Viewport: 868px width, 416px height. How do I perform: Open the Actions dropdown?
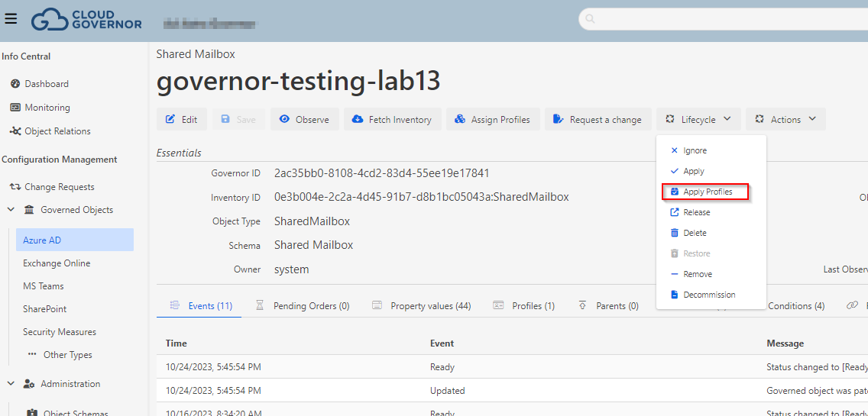point(785,119)
